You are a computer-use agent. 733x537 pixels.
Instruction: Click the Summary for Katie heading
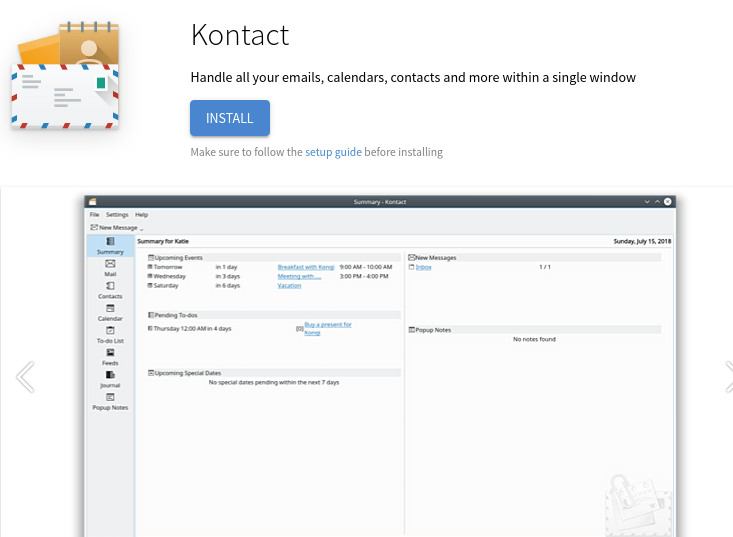(163, 241)
